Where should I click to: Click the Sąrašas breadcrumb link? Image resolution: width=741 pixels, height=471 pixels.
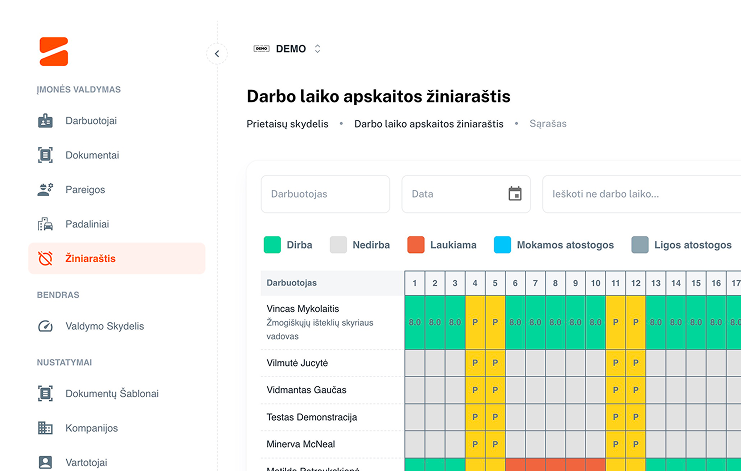coord(547,124)
